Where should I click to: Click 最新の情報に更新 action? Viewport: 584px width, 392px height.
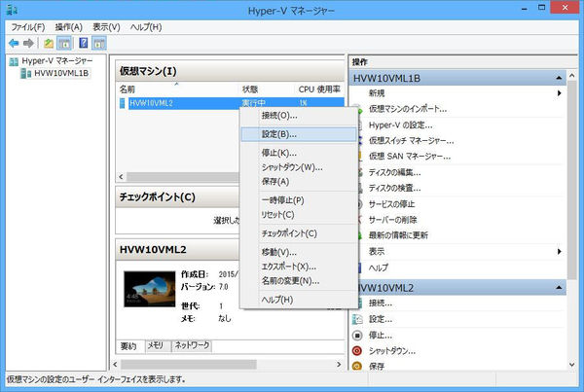pos(398,235)
